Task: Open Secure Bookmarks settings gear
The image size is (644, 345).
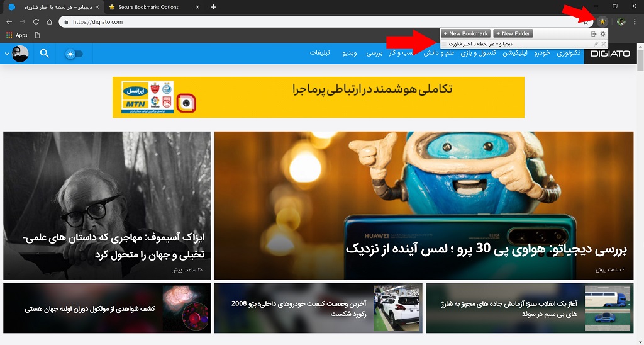Action: (x=603, y=34)
